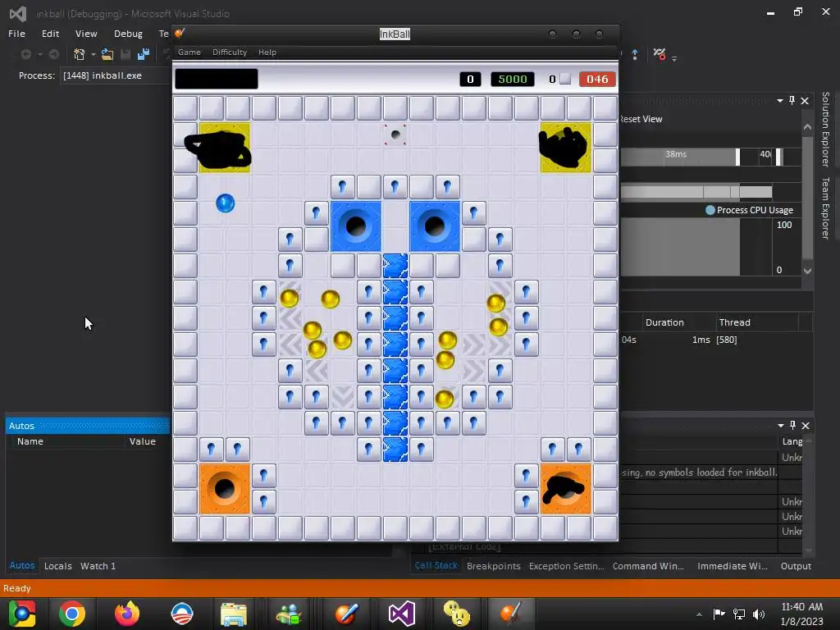The image size is (840, 630).
Task: Open File Explorer from taskbar
Action: (234, 614)
